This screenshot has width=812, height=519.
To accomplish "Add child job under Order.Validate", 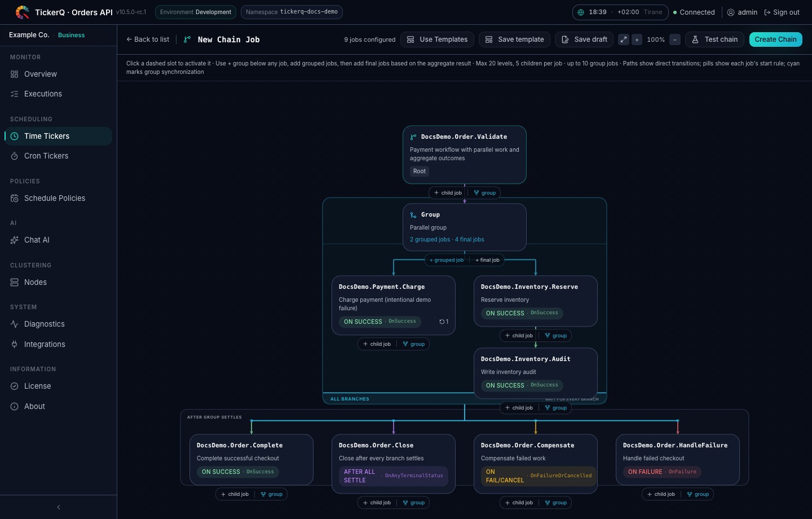I will [448, 193].
